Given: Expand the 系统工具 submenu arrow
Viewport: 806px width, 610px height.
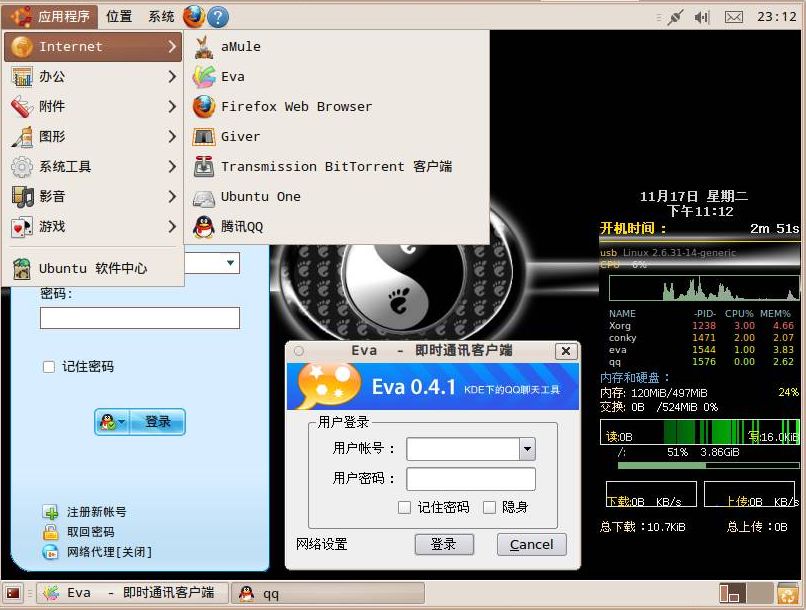Looking at the screenshot, I should pyautogui.click(x=172, y=167).
